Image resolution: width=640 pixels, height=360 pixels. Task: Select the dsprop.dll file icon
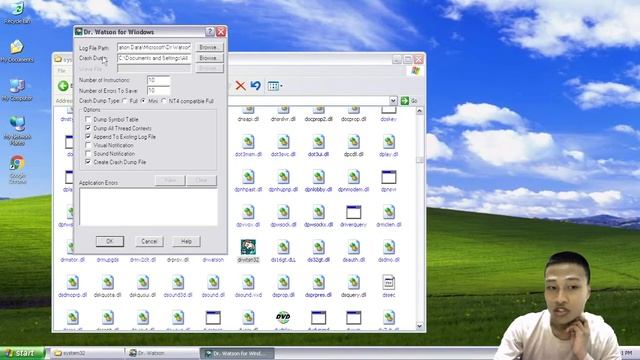click(x=283, y=282)
